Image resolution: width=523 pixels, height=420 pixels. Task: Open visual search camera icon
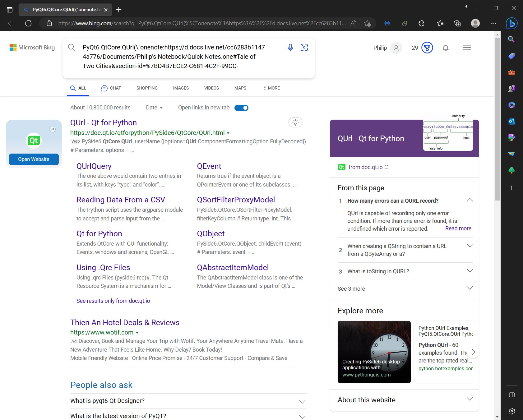point(304,47)
